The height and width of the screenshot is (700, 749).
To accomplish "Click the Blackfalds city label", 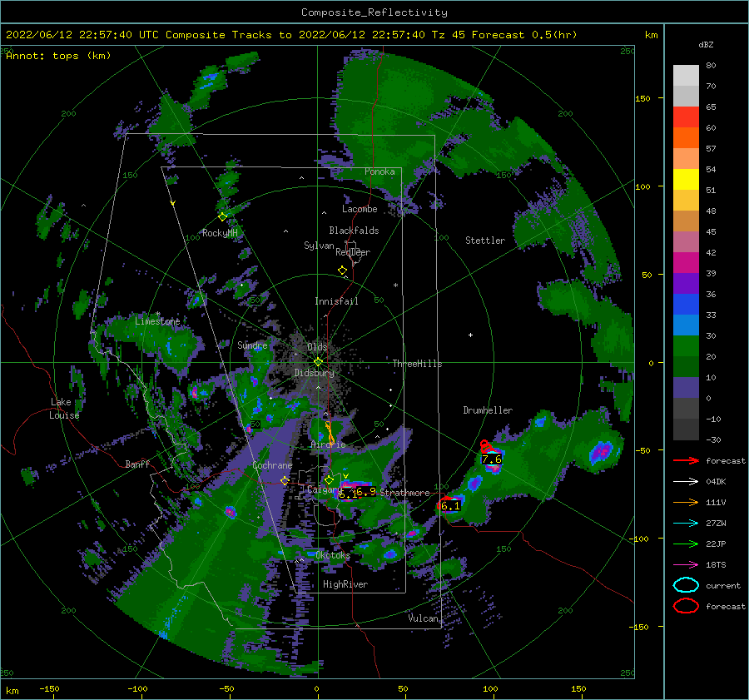I will [x=354, y=231].
